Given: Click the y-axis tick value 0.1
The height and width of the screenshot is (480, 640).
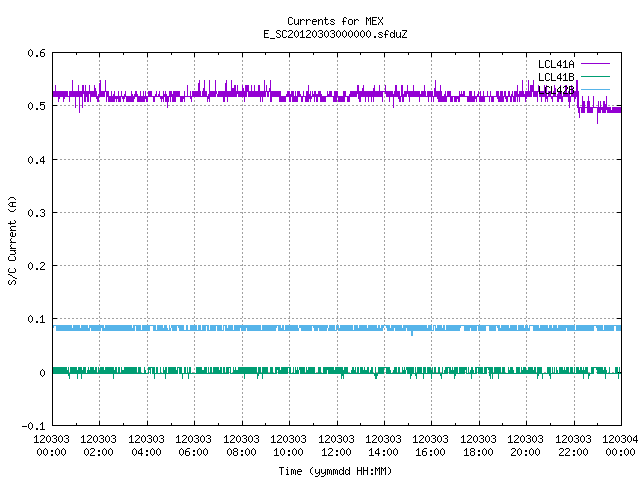Looking at the screenshot, I should click(36, 319).
